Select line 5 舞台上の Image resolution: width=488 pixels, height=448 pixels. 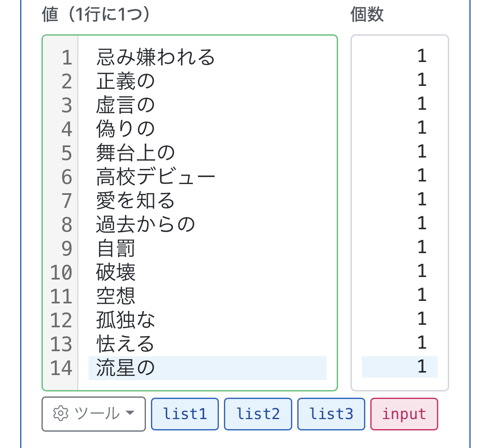(135, 153)
